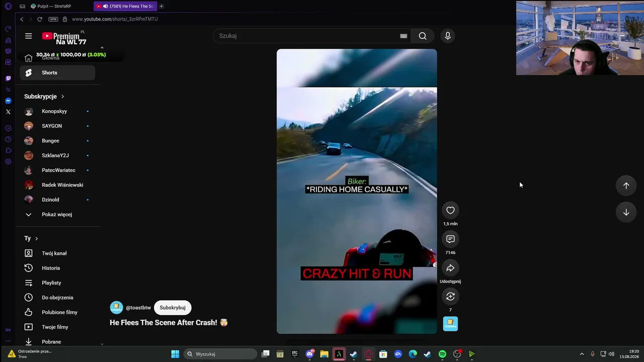Reload the current YouTube page
644x362 pixels.
(x=40, y=19)
